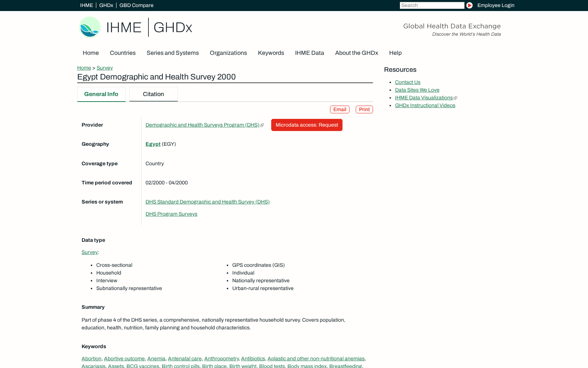Open the Countries menu
This screenshot has width=588, height=368.
coord(123,53)
